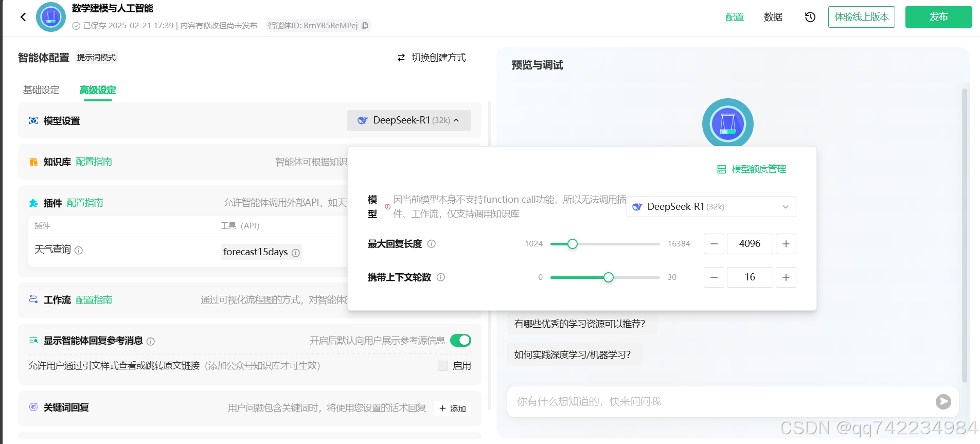
Task: Copy the agent ID BrnYB5ReMPej
Action: tap(365, 25)
